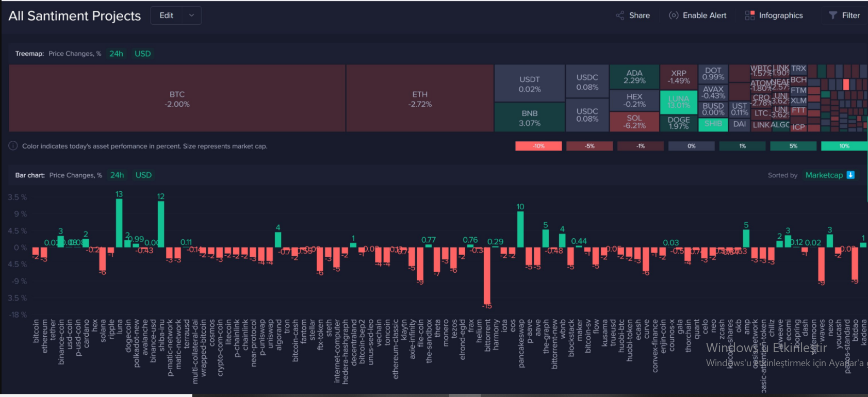Click the SOL -6.21% treemap block
The image size is (868, 397).
634,122
